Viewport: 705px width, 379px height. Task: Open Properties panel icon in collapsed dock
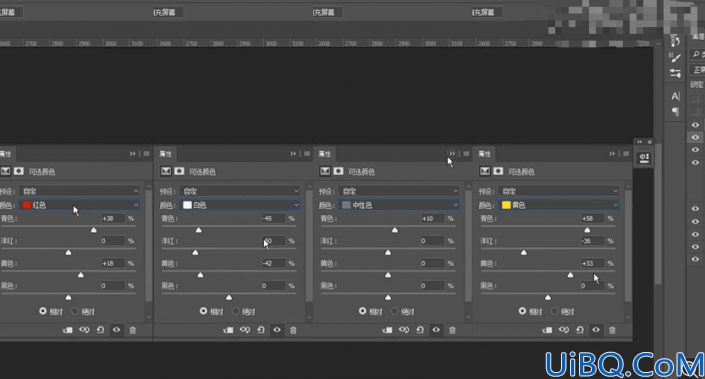(644, 158)
